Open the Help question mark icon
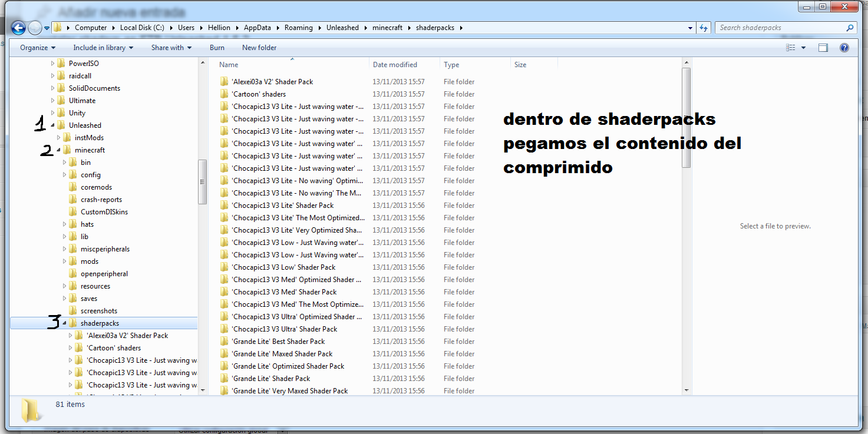 [844, 48]
